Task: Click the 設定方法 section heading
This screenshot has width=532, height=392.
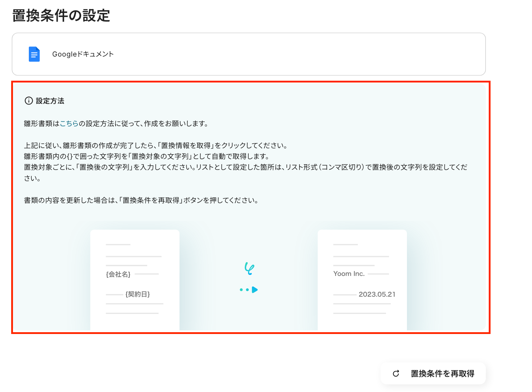Action: (x=50, y=101)
